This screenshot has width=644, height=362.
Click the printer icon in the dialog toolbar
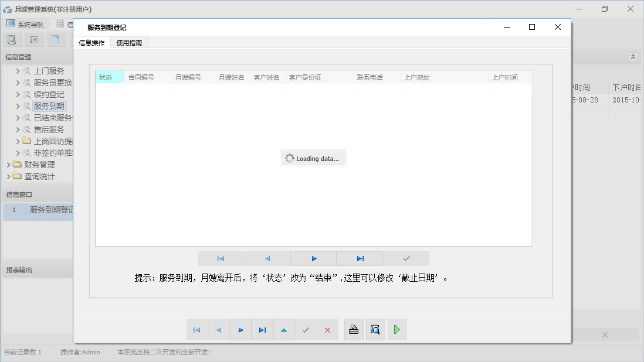pyautogui.click(x=354, y=330)
